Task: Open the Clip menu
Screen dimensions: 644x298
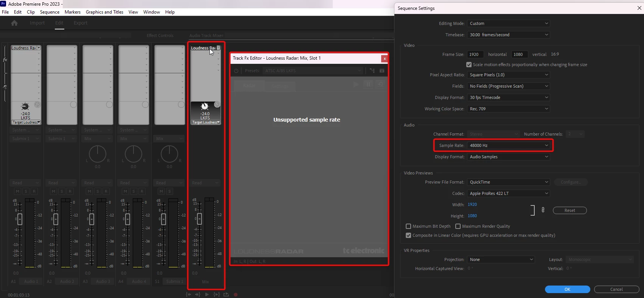Action: coord(31,12)
